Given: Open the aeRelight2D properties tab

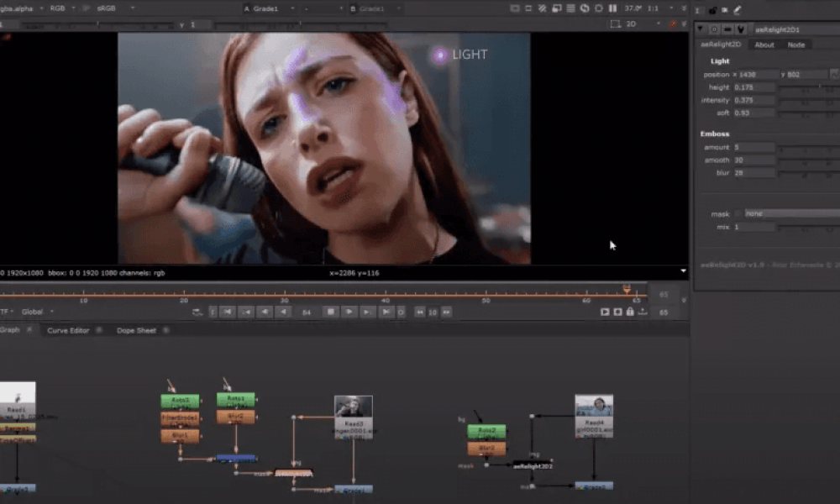Looking at the screenshot, I should coord(721,45).
